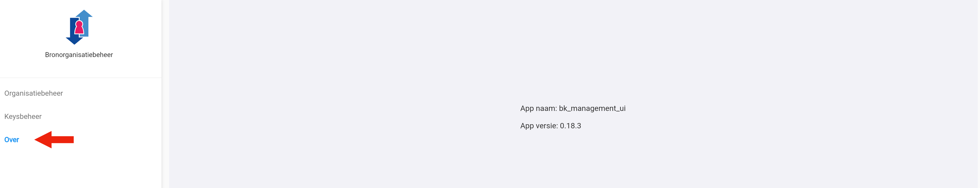Viewport: 980px width, 188px height.
Task: Click the rectangular tail of the red arrow
Action: pos(63,140)
